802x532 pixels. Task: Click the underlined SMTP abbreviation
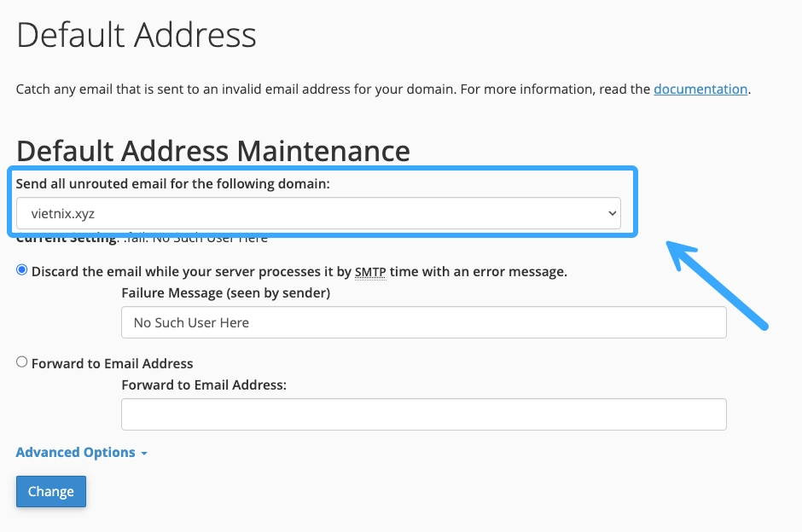click(x=370, y=272)
